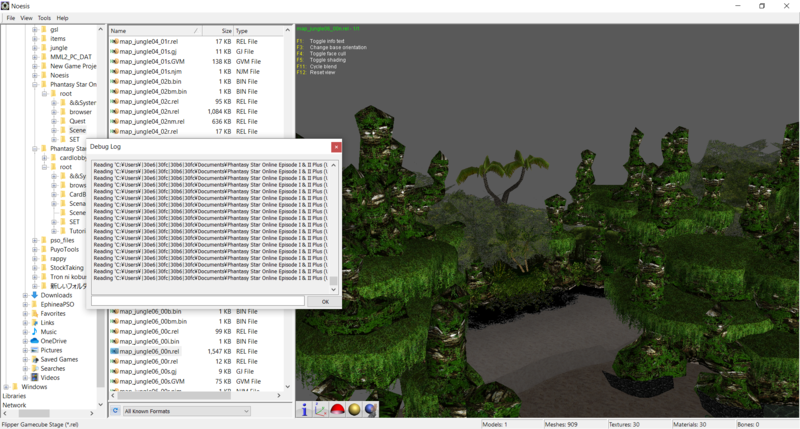Click the blue info icon in viewer toolbar

pos(304,410)
